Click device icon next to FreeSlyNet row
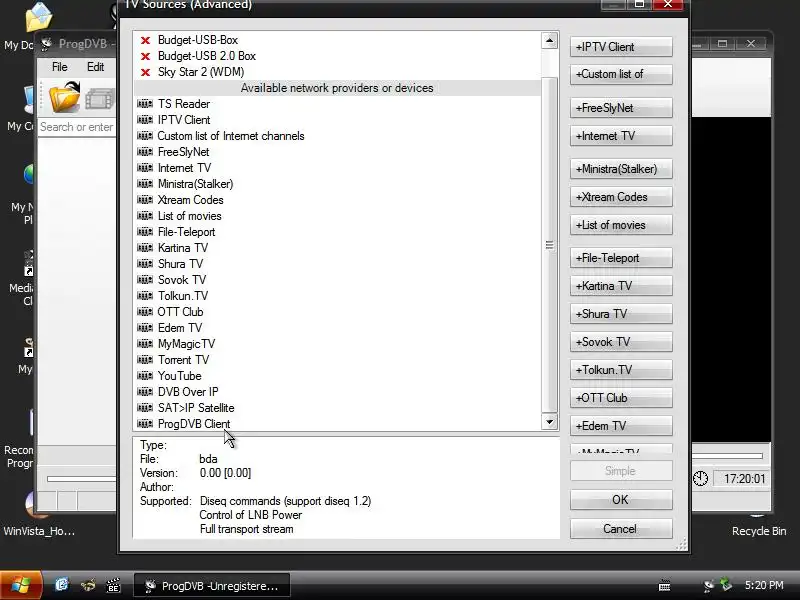 pos(145,152)
